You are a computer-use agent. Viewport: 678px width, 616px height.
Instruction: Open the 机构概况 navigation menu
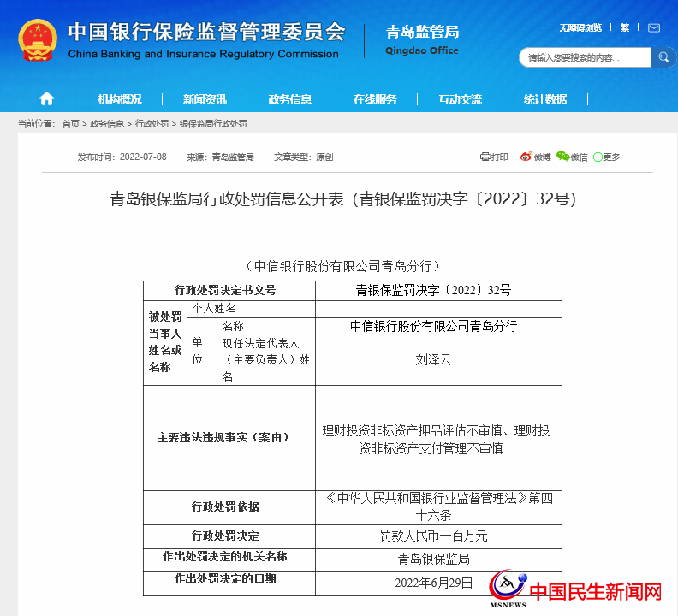point(120,99)
